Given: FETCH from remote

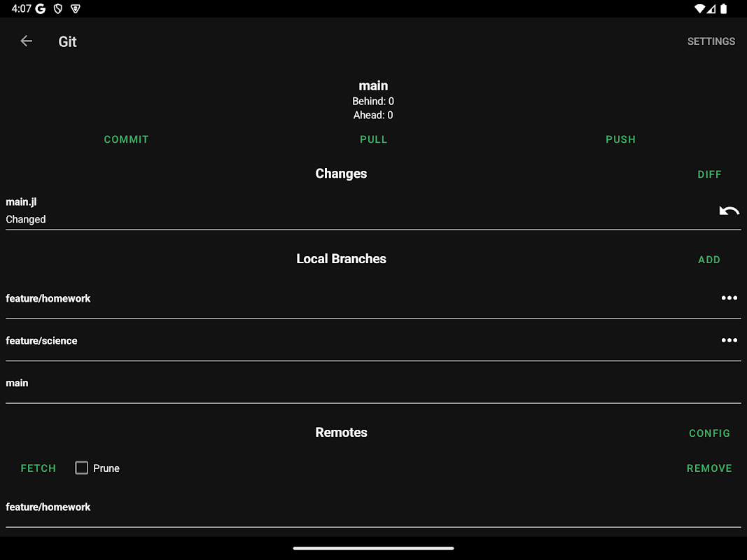Looking at the screenshot, I should coord(38,468).
